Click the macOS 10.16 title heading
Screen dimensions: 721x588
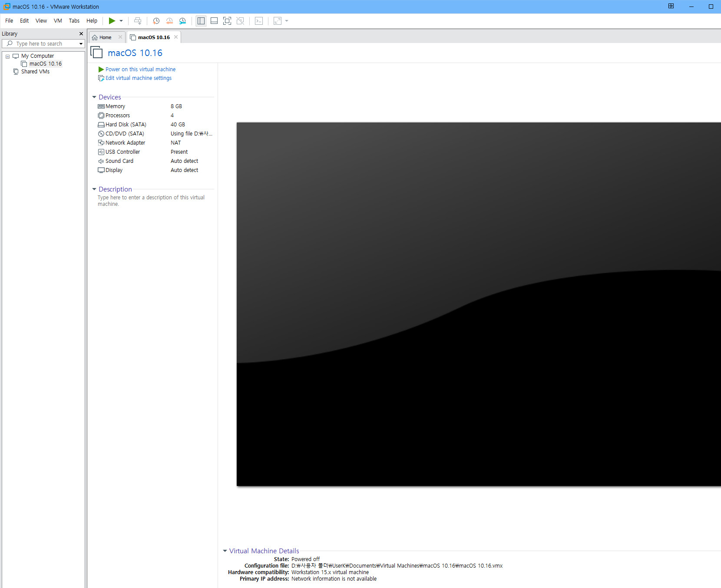[x=135, y=53]
